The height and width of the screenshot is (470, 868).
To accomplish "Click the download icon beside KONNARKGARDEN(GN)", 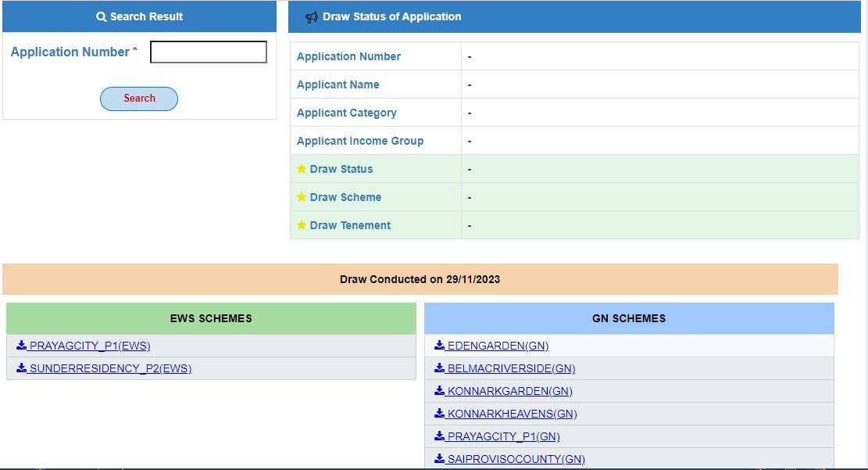I will [x=439, y=391].
